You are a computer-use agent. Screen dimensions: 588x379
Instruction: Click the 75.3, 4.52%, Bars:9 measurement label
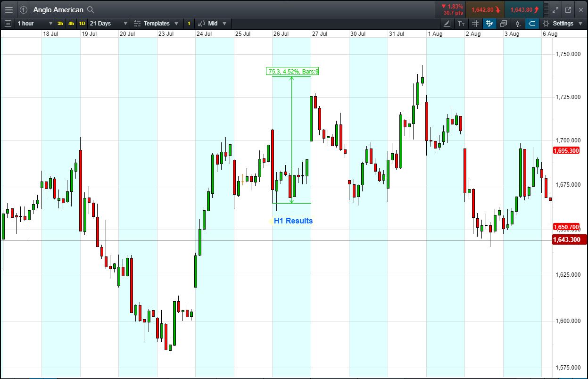point(293,72)
